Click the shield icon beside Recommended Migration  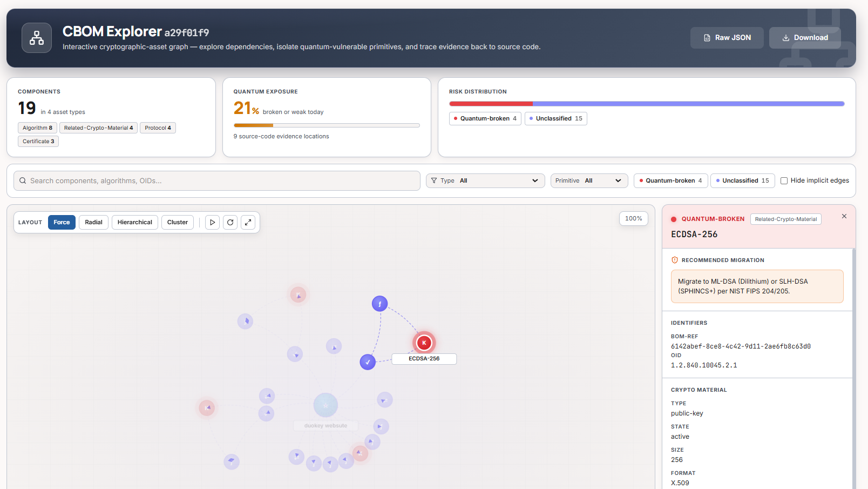[675, 260]
